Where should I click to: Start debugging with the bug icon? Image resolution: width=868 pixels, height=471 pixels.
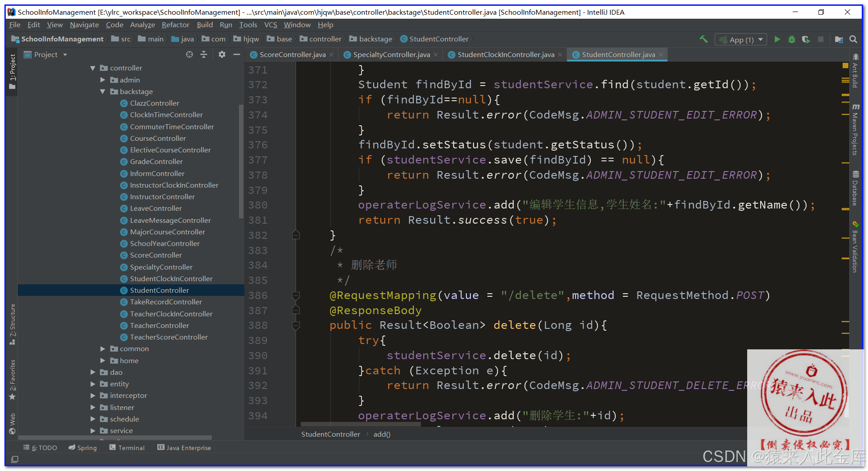pos(791,39)
